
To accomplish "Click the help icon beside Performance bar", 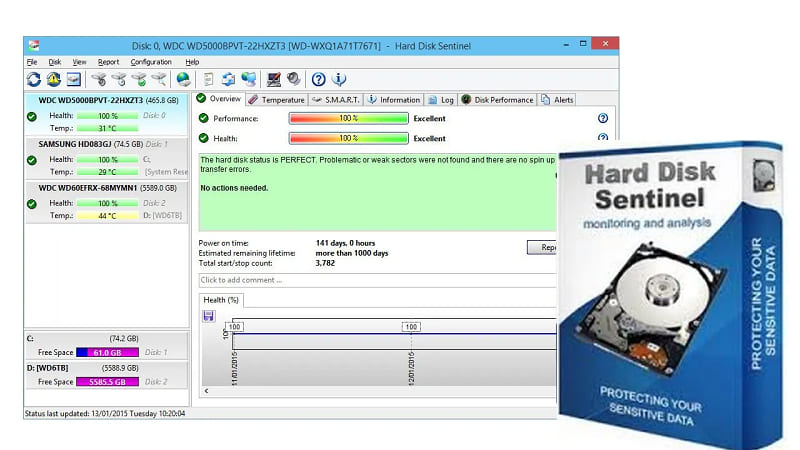I will coord(603,118).
